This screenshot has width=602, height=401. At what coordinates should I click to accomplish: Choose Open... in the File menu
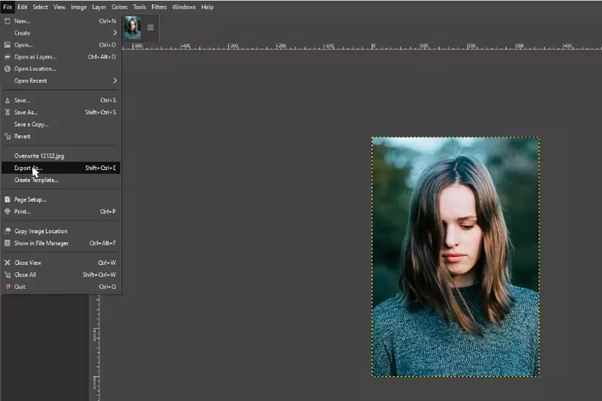61,45
